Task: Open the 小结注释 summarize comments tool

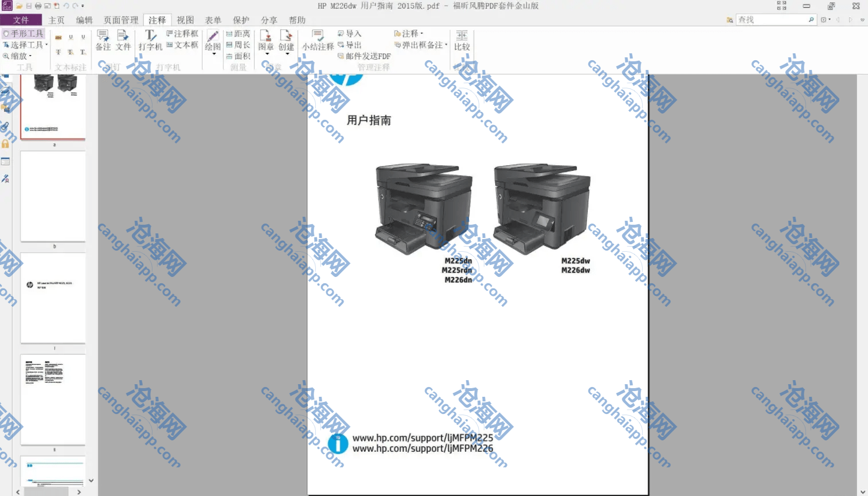Action: 318,40
